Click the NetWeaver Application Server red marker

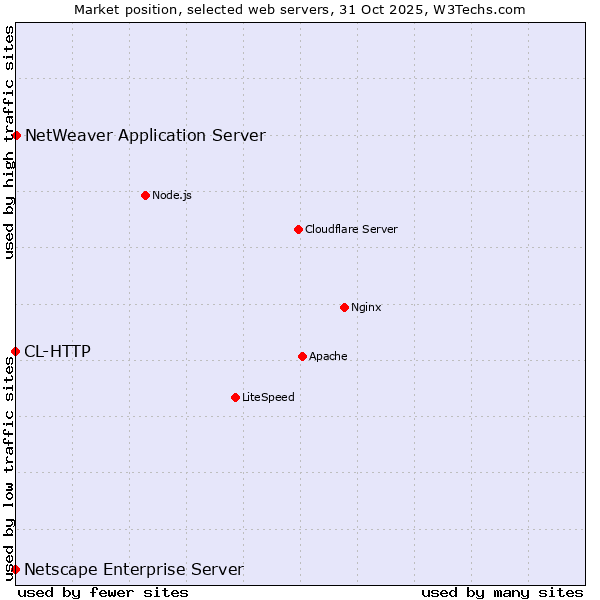(16, 135)
